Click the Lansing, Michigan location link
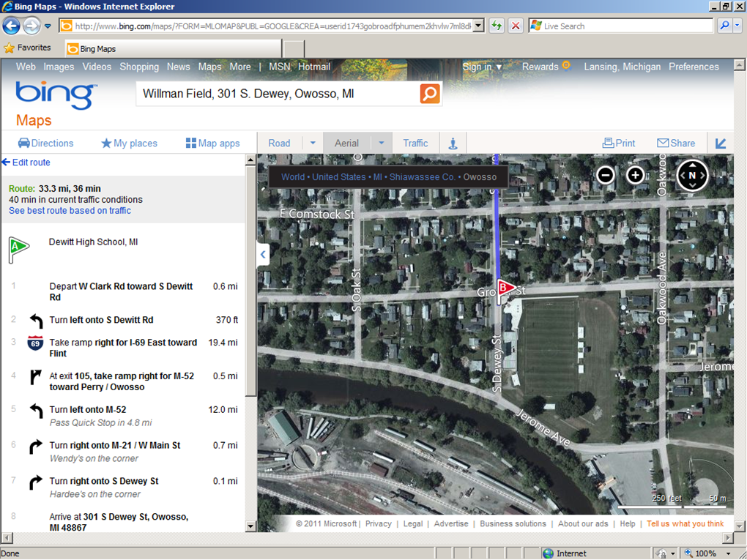The image size is (747, 560). pos(622,67)
